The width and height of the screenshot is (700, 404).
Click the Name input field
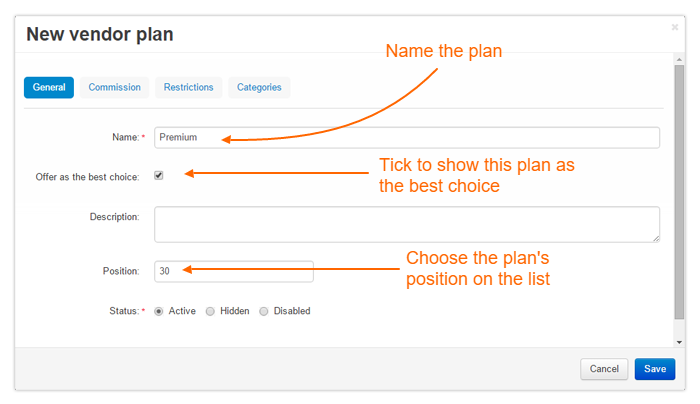407,137
